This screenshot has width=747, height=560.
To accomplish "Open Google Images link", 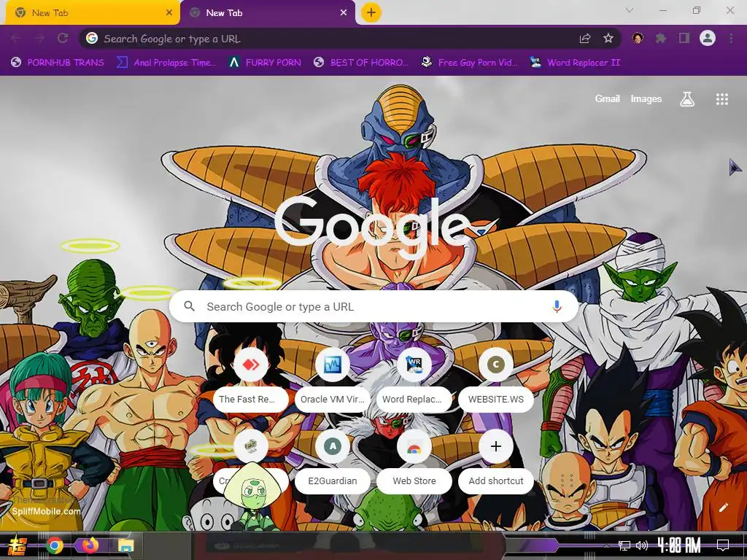I will point(646,98).
